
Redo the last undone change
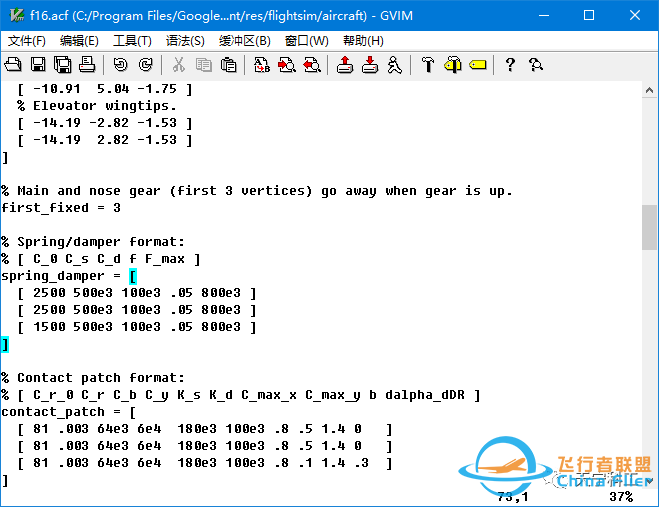pos(145,65)
